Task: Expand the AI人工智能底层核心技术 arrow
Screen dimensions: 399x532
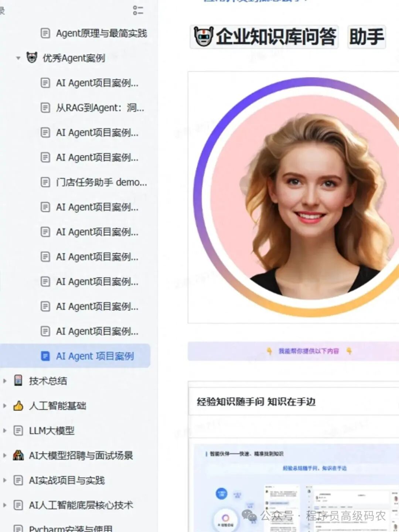Action: [5, 505]
